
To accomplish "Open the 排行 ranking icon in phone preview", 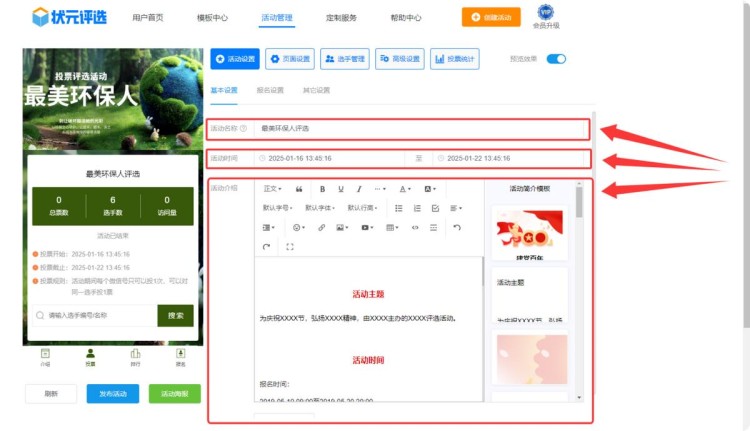I will point(135,355).
